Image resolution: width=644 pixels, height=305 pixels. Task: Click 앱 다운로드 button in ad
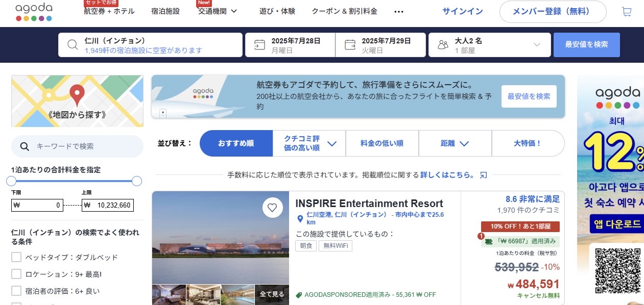pos(617,223)
